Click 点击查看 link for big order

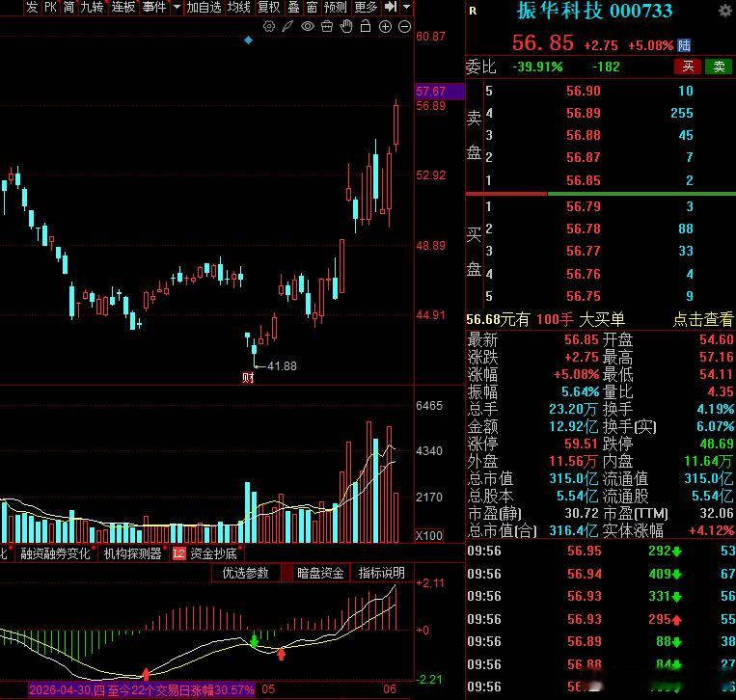pos(702,319)
